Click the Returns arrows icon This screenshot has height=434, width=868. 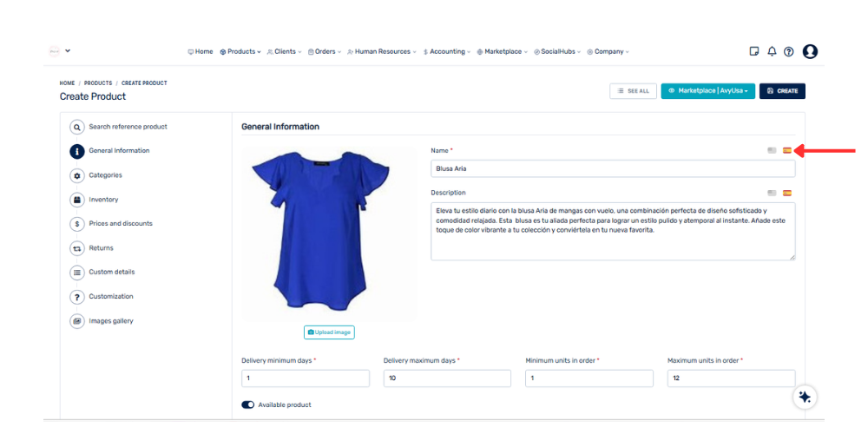(x=77, y=248)
